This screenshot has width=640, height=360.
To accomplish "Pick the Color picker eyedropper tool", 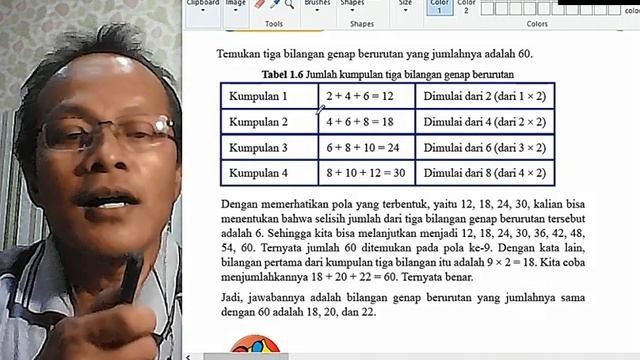I will (x=275, y=4).
